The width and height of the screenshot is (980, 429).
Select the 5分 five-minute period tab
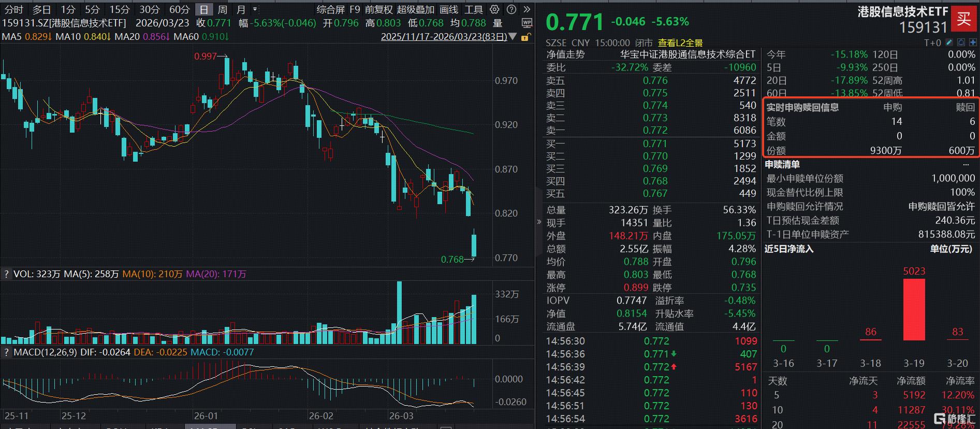pos(93,9)
